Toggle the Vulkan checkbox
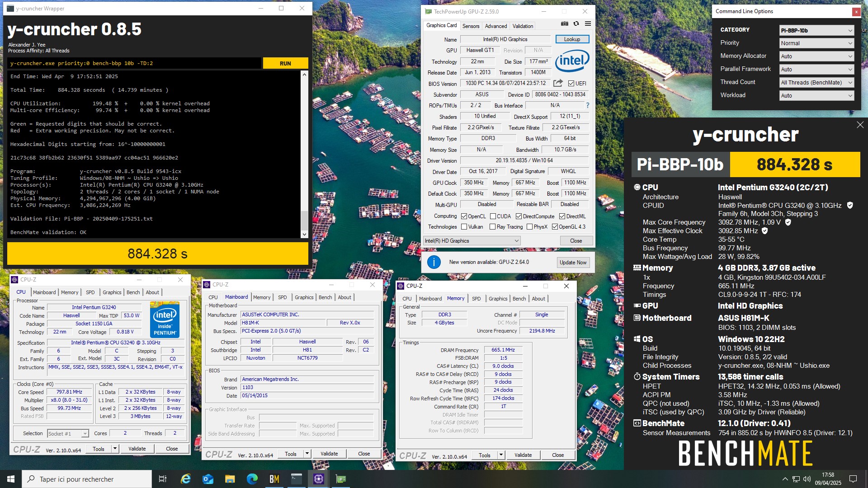 [x=464, y=227]
